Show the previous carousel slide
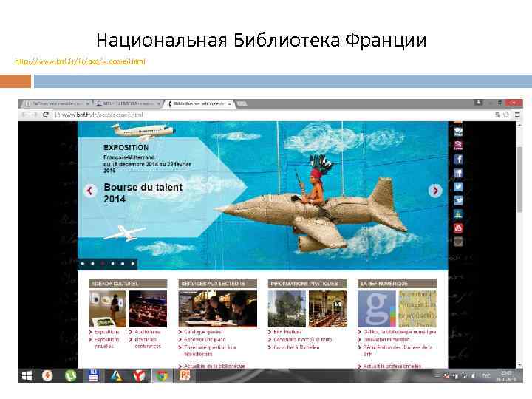 point(90,191)
